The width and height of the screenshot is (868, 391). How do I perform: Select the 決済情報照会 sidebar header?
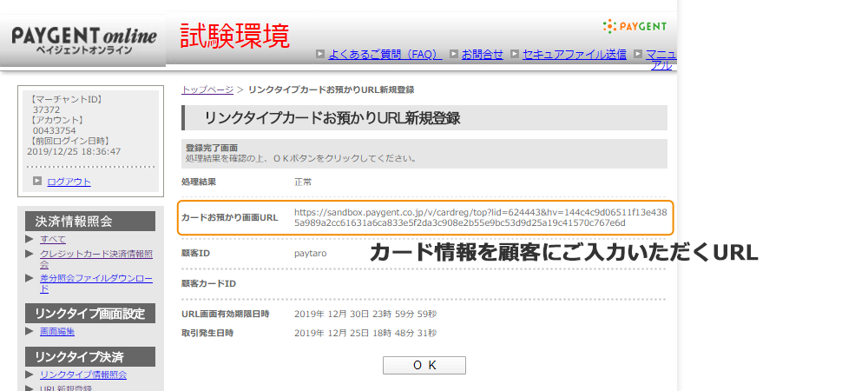pyautogui.click(x=90, y=222)
